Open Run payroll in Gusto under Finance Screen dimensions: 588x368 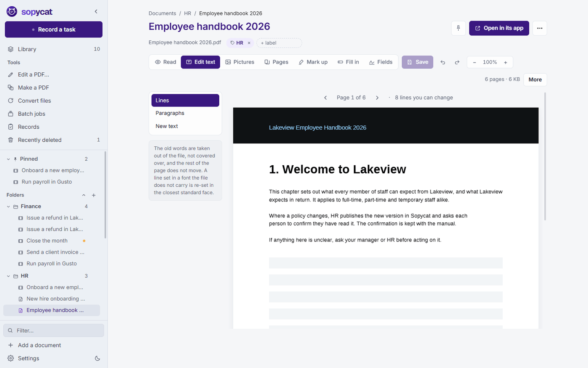click(52, 263)
